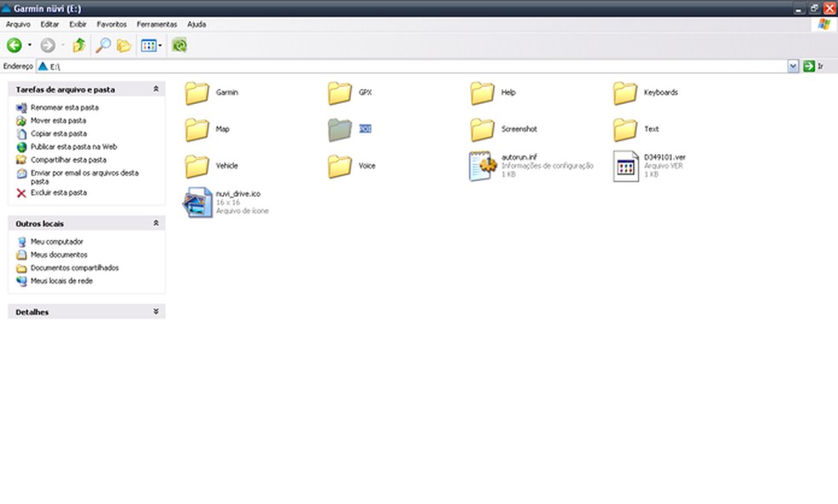Screen dimensions: 838x504
Task: Open the Editar menu
Action: 49,25
